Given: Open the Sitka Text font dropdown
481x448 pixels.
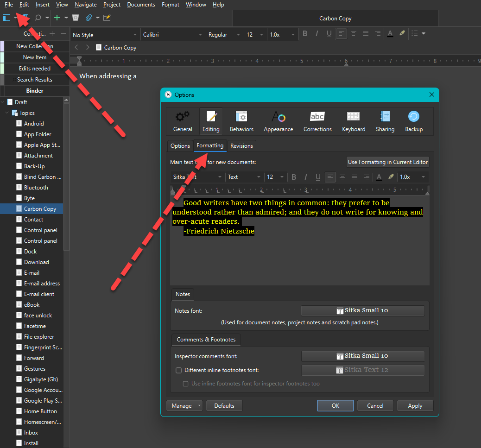Looking at the screenshot, I should point(197,177).
